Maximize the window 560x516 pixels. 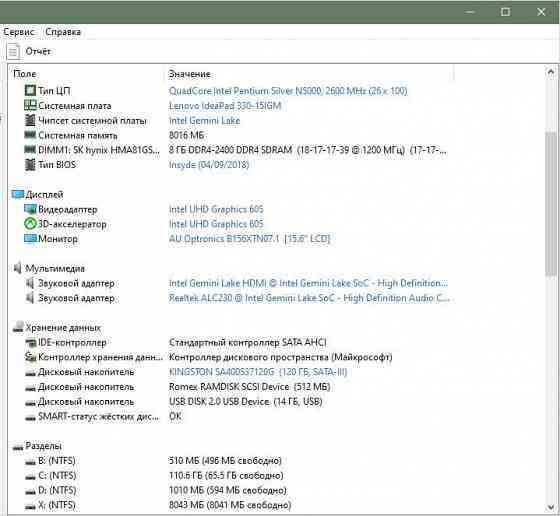coord(505,12)
